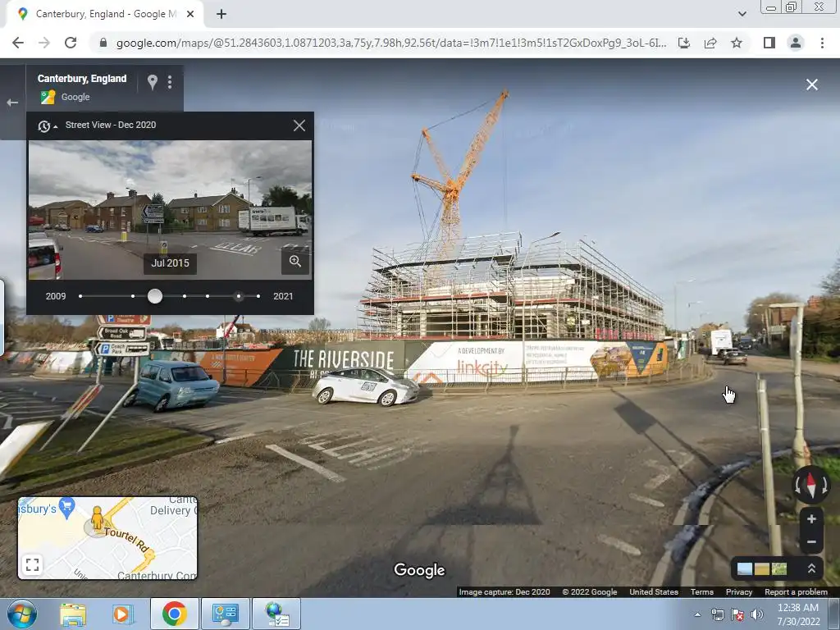Open the Action Center flag icon
The width and height of the screenshot is (840, 630).
(737, 614)
